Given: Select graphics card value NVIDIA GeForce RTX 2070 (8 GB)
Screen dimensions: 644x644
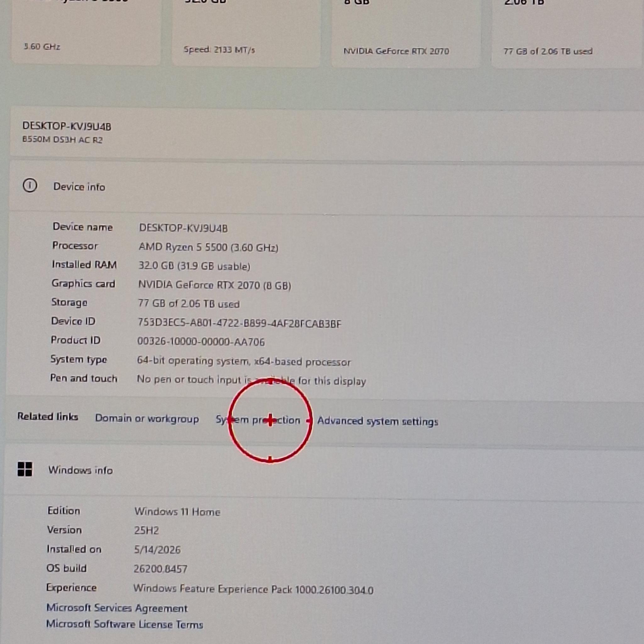Looking at the screenshot, I should (214, 285).
